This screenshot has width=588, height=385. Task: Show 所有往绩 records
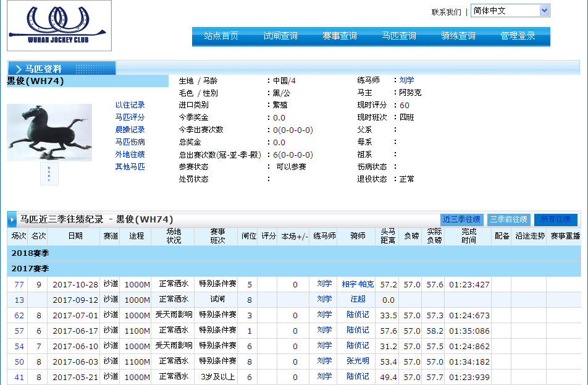pos(556,219)
